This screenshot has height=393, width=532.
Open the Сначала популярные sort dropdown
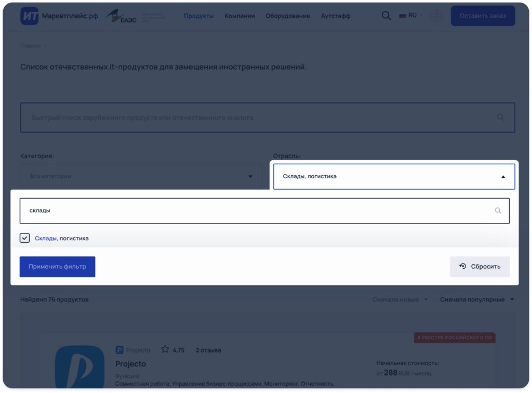pos(476,299)
